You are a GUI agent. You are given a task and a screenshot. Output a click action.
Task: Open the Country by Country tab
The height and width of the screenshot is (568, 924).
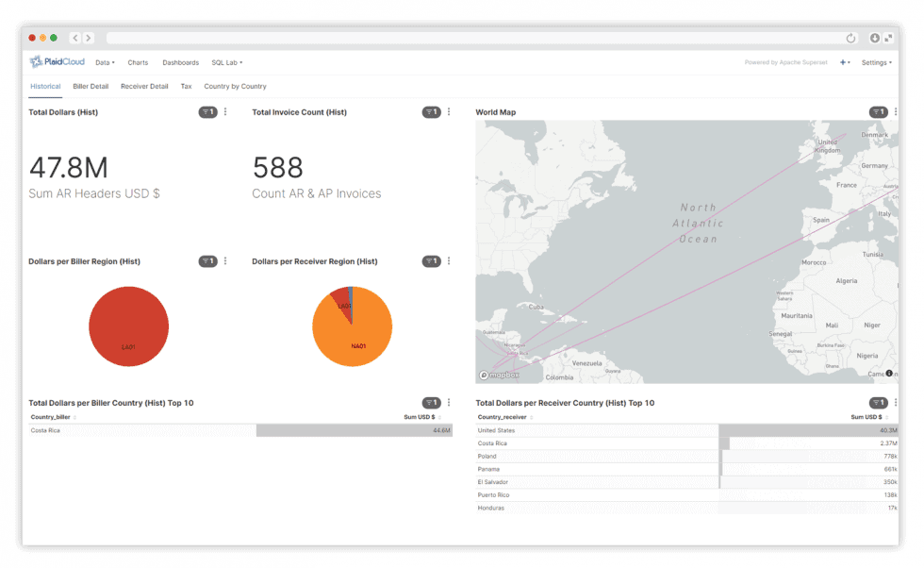pyautogui.click(x=235, y=86)
